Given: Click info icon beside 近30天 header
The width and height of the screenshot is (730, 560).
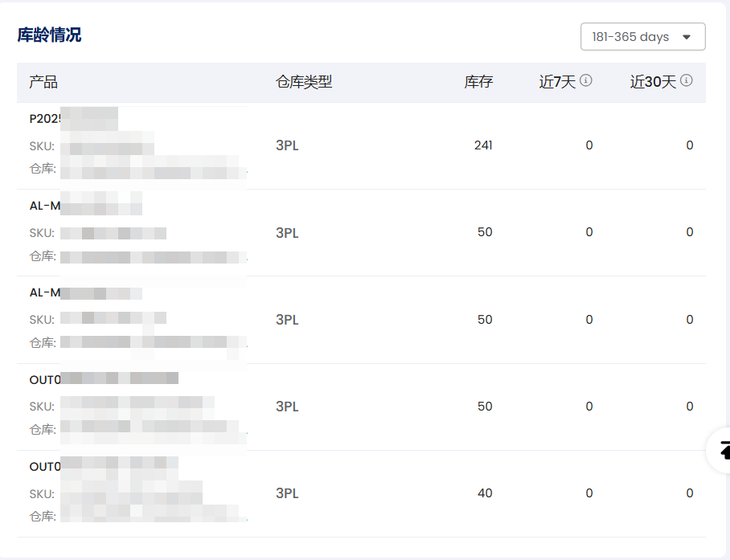Looking at the screenshot, I should pos(686,80).
